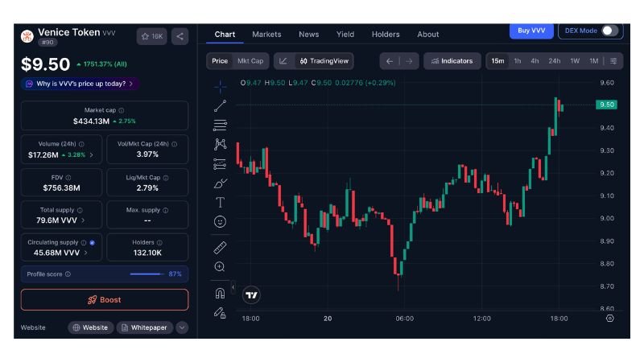644x362 pixels.
Task: Click the 132.10K holders value
Action: pyautogui.click(x=147, y=253)
